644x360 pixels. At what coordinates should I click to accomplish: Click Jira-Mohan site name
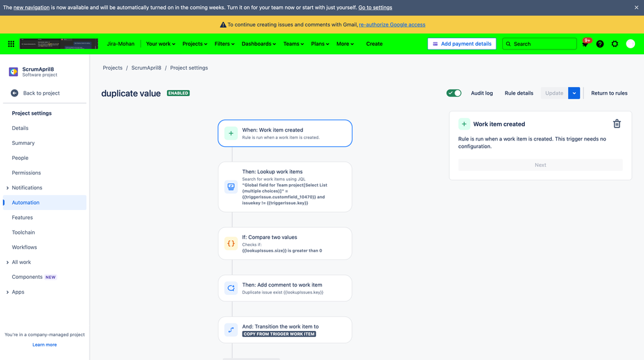(x=121, y=44)
